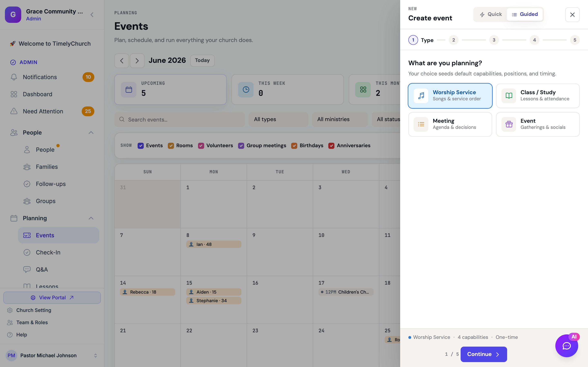The image size is (588, 367).
Task: Choose the Class / Study book icon
Action: [509, 96]
